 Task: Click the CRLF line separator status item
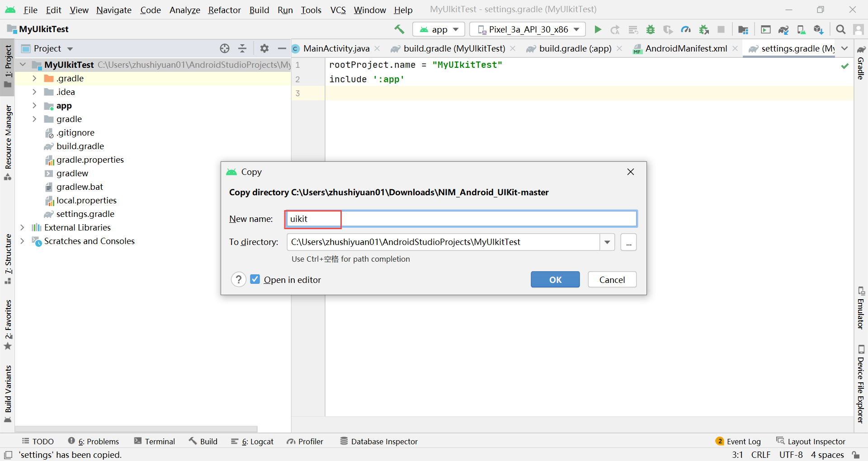click(761, 455)
